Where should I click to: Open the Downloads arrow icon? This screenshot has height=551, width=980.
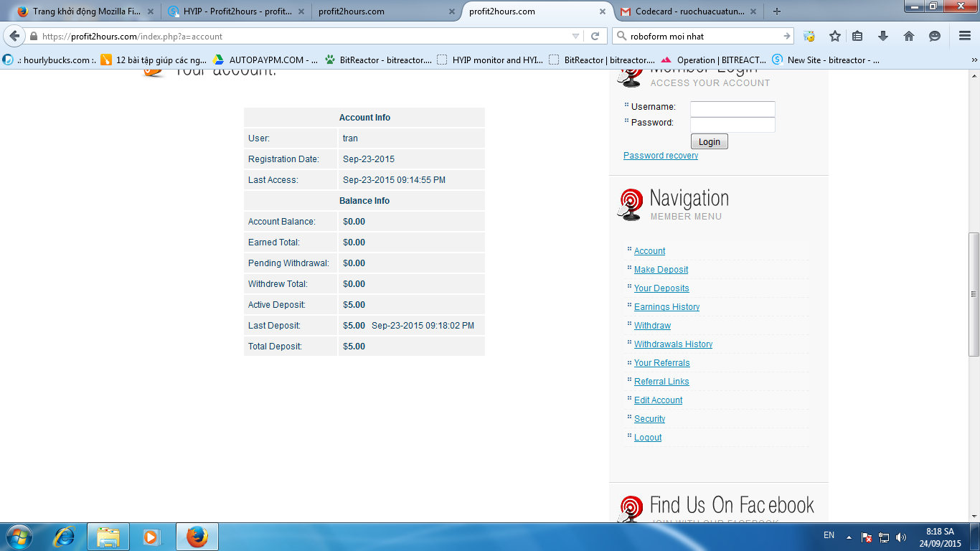click(883, 36)
